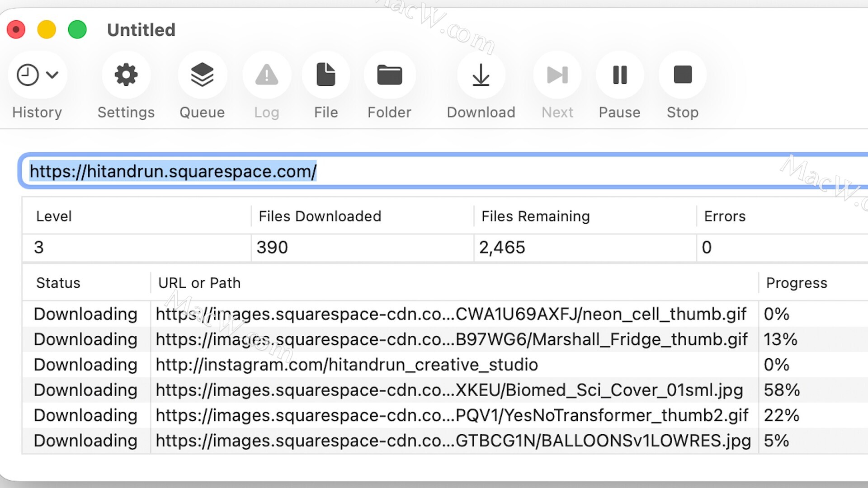Screen dimensions: 868x488
Task: Show the download Queue
Action: [x=202, y=75]
